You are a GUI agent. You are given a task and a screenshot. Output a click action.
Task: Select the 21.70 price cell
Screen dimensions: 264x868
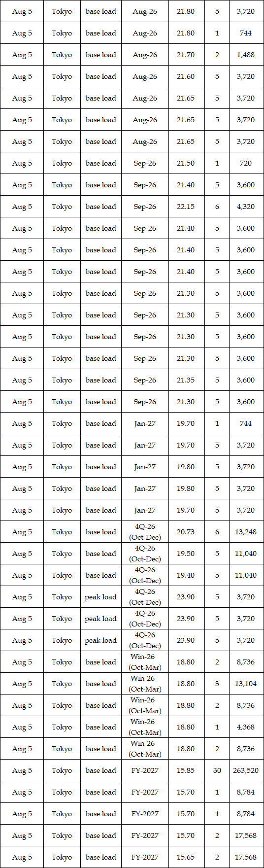pos(186,55)
